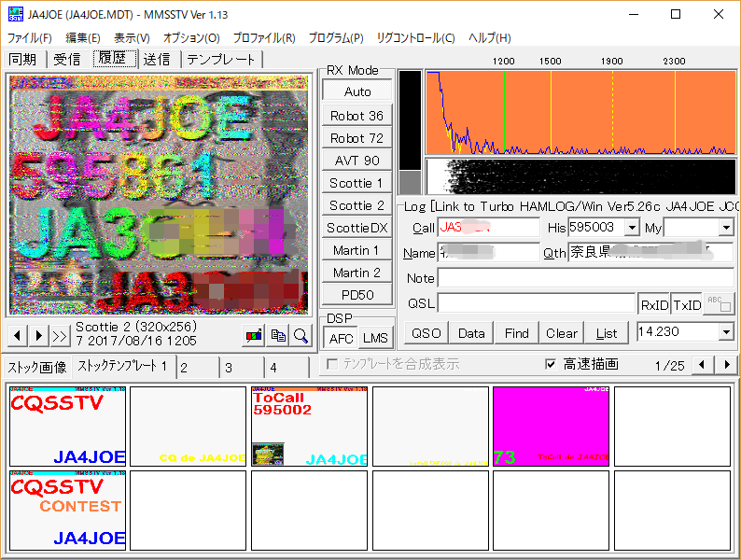Go to previous stock template page
This screenshot has width=741, height=560.
click(702, 365)
